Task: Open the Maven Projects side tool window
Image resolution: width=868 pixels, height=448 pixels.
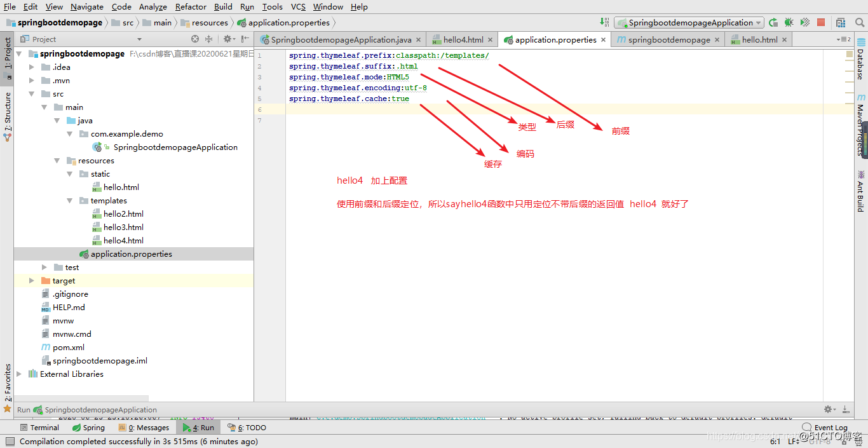Action: (861, 125)
